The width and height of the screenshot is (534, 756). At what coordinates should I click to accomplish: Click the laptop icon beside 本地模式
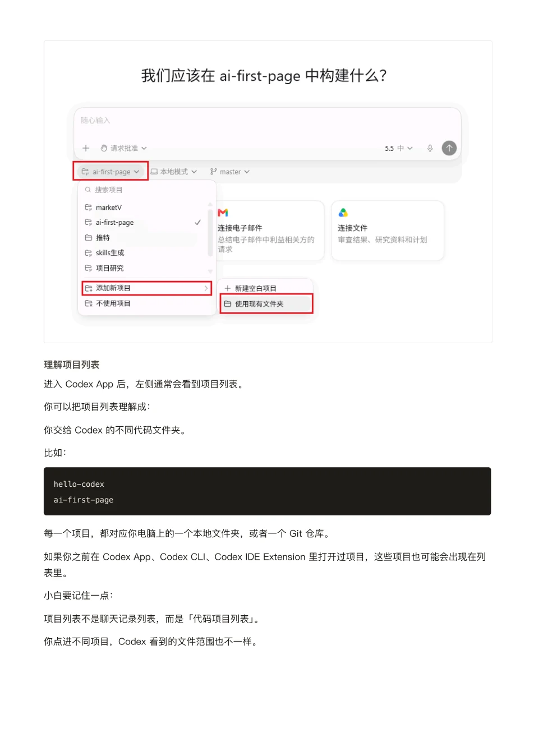pos(154,172)
